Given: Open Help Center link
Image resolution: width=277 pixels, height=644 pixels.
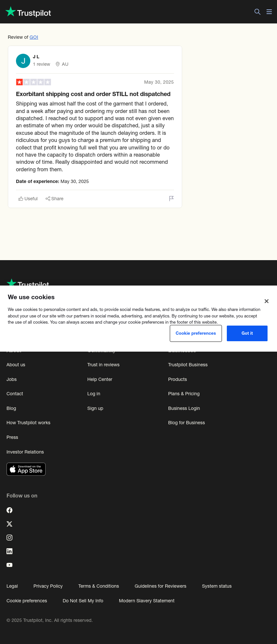Looking at the screenshot, I should click(100, 379).
